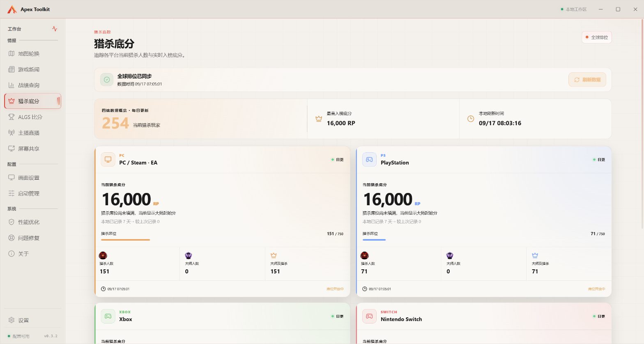Viewport: 644px width, 344px height.
Task: Click 席位开放中 on the PC card
Action: point(335,289)
